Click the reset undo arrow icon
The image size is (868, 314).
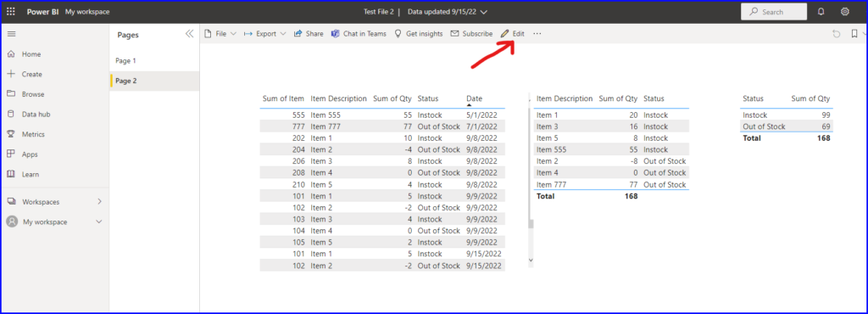coord(837,34)
